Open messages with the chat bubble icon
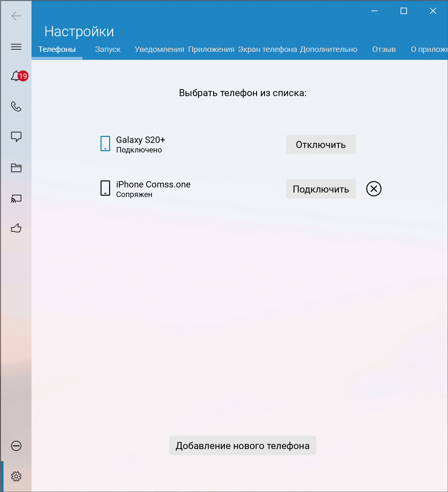This screenshot has width=448, height=492. [16, 137]
